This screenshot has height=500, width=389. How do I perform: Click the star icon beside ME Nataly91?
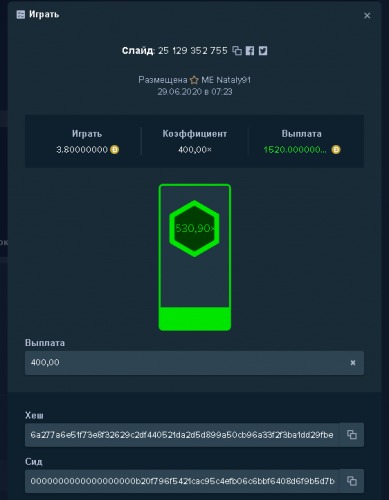click(194, 80)
